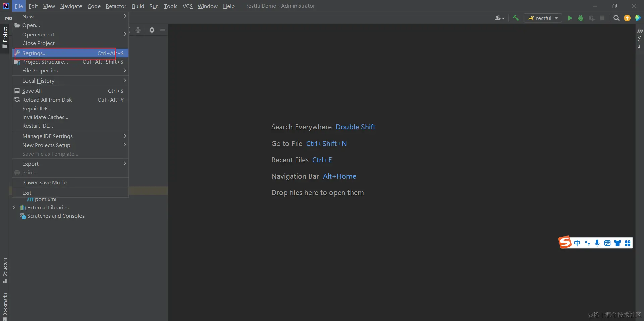Click the orange IDE update icon
This screenshot has height=321, width=644.
click(627, 18)
